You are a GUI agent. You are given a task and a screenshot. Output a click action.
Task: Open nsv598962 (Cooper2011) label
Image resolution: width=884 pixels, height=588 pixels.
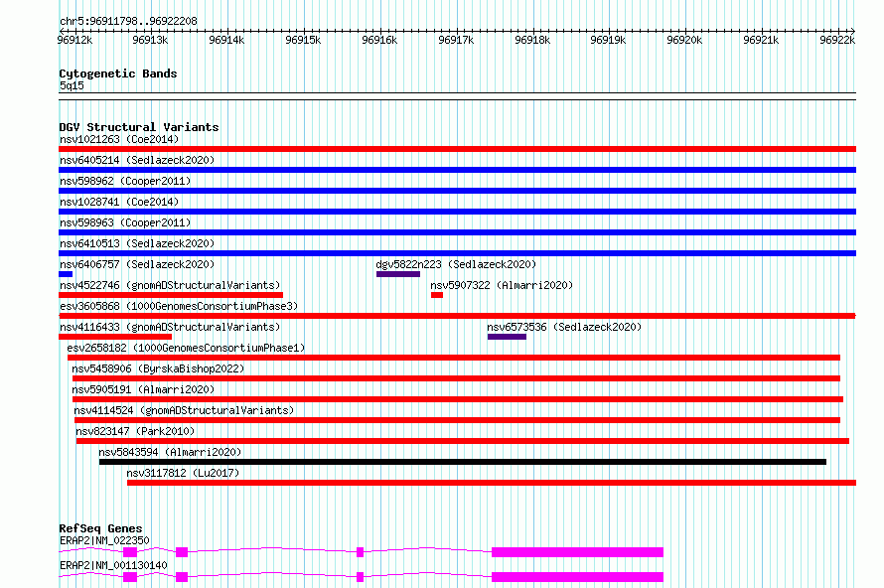point(125,181)
